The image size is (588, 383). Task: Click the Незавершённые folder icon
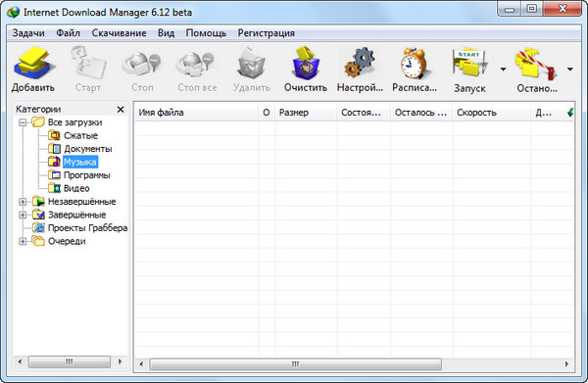click(38, 201)
